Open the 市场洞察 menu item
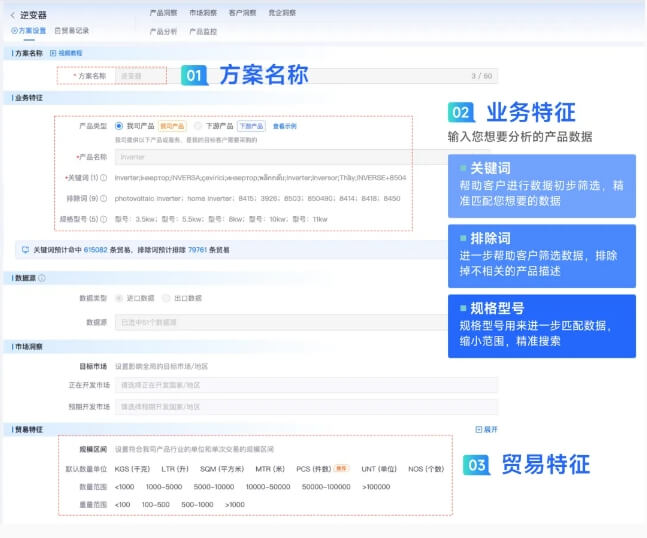 tap(204, 13)
